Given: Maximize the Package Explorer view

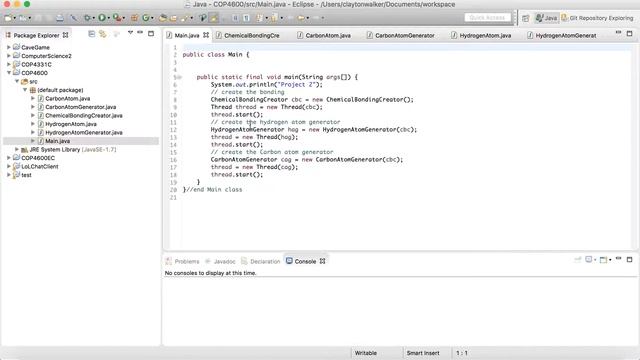Looking at the screenshot, I should pyautogui.click(x=151, y=33).
